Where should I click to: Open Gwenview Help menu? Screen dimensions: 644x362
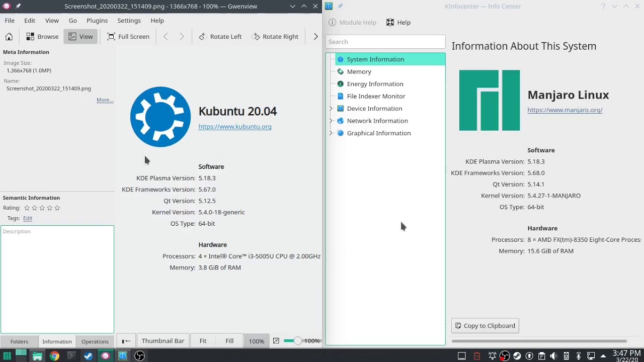pyautogui.click(x=157, y=20)
